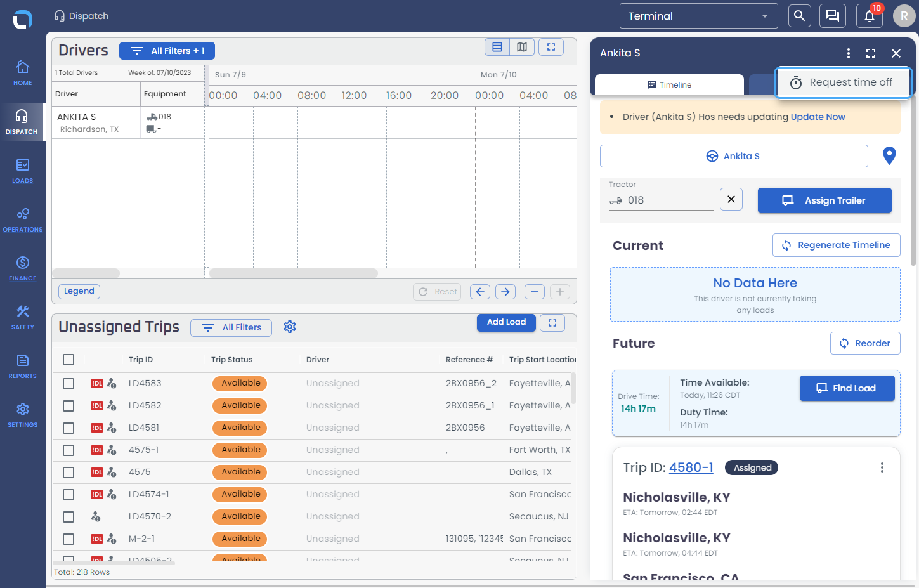The image size is (919, 588).
Task: Click the search magnifier icon
Action: point(800,16)
